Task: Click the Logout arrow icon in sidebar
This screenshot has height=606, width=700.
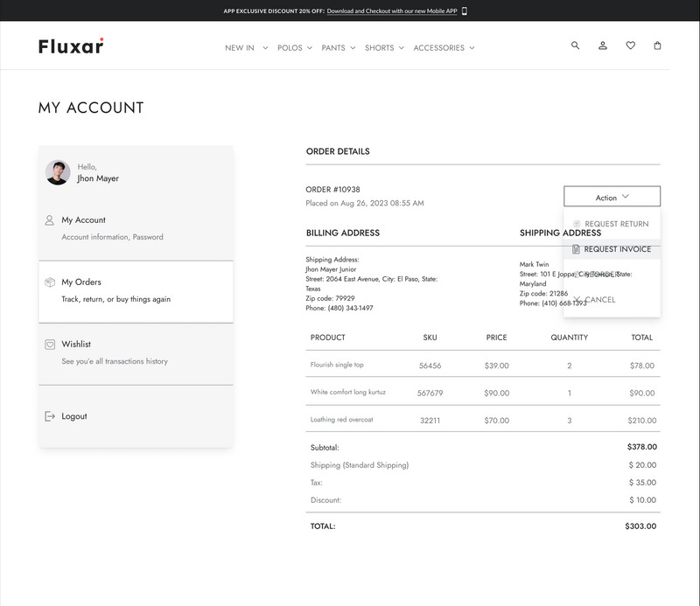Action: pos(51,415)
